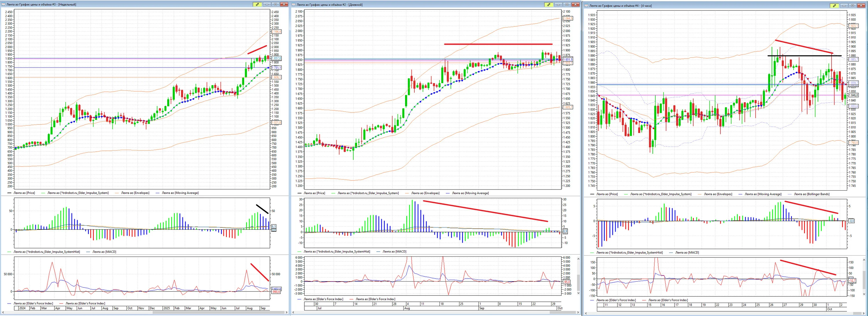The image size is (868, 316).
Task: Select the blue Elder's Force Index legend in the daily chart
Action: point(323,299)
